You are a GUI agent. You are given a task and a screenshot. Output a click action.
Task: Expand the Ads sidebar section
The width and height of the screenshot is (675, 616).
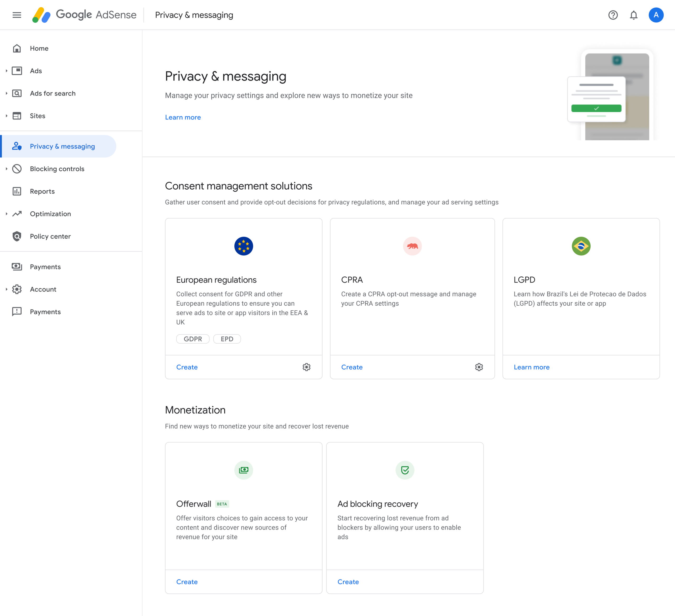pos(6,71)
